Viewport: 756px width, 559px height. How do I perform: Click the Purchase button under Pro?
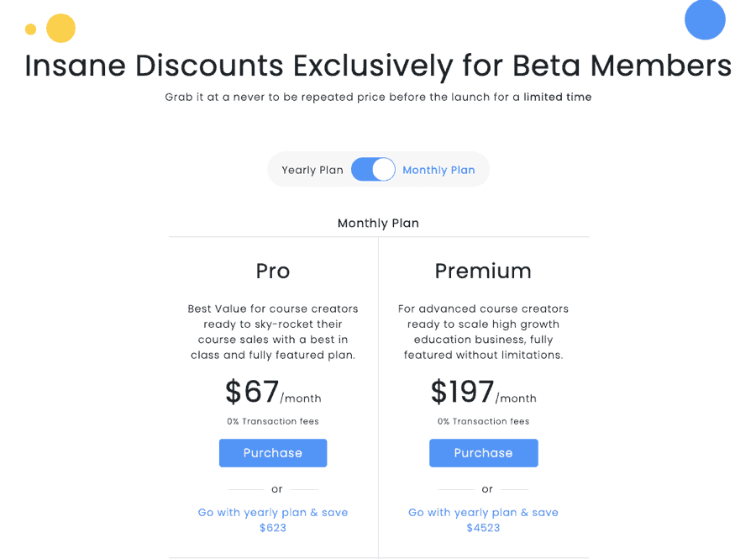[273, 453]
